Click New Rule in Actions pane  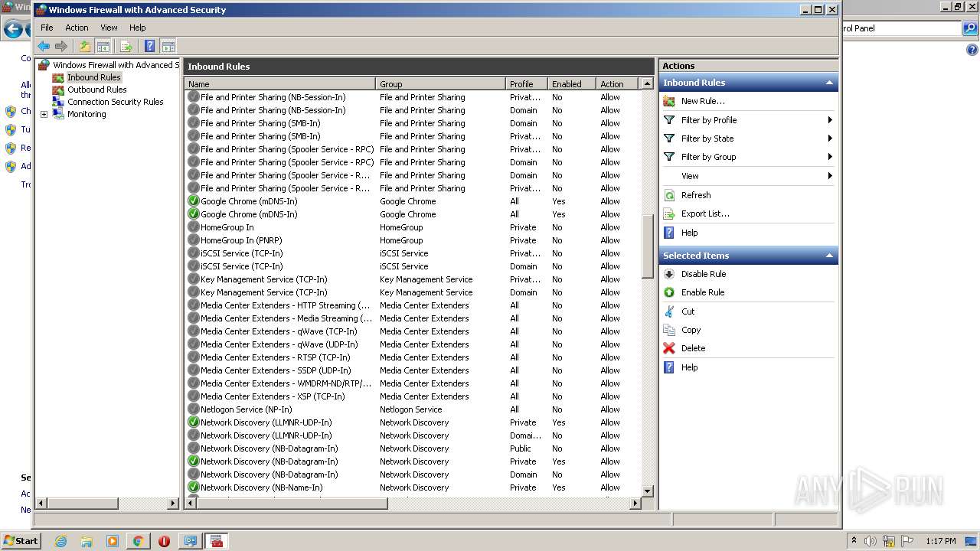(x=703, y=101)
